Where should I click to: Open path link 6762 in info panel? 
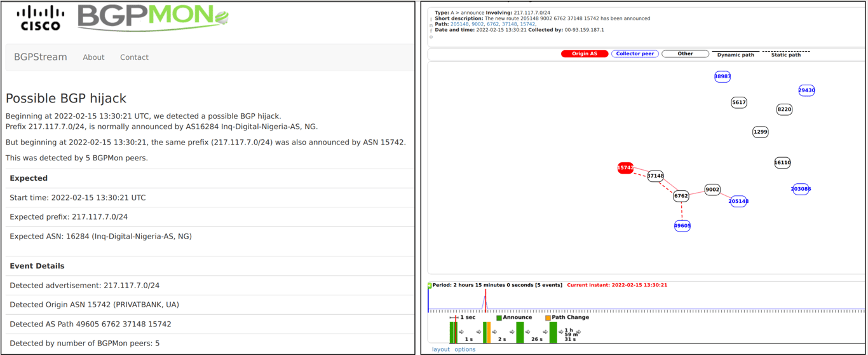tap(492, 24)
